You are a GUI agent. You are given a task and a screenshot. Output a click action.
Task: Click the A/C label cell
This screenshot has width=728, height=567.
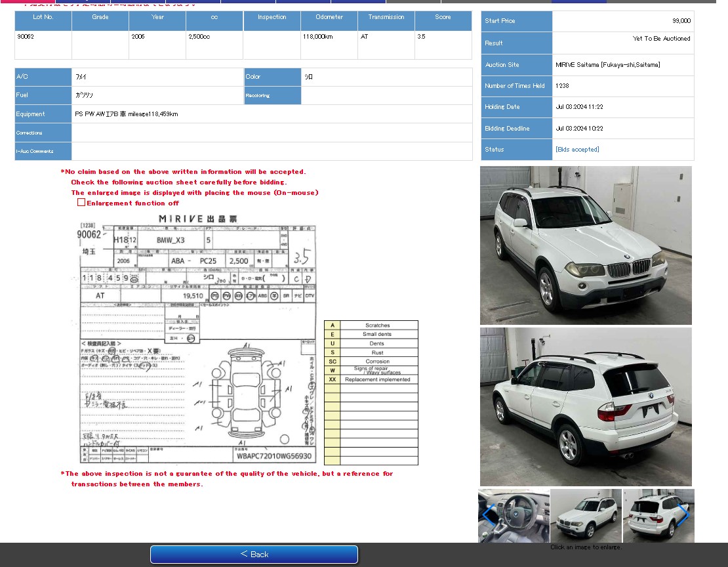point(43,77)
